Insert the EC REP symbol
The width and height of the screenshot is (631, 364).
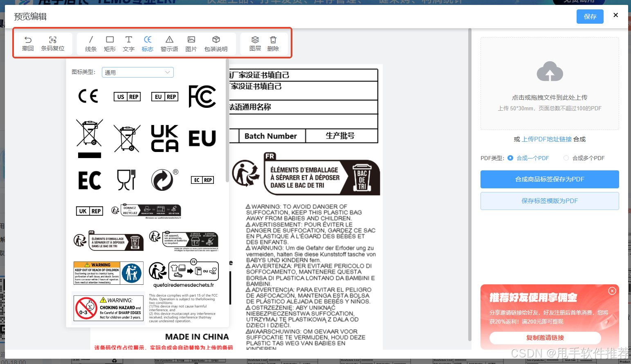tap(202, 180)
